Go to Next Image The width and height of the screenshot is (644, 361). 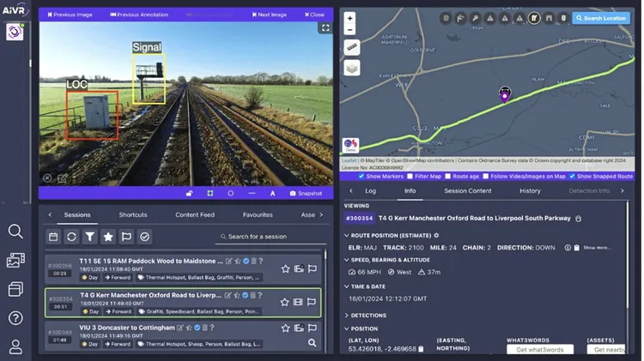[x=270, y=15]
